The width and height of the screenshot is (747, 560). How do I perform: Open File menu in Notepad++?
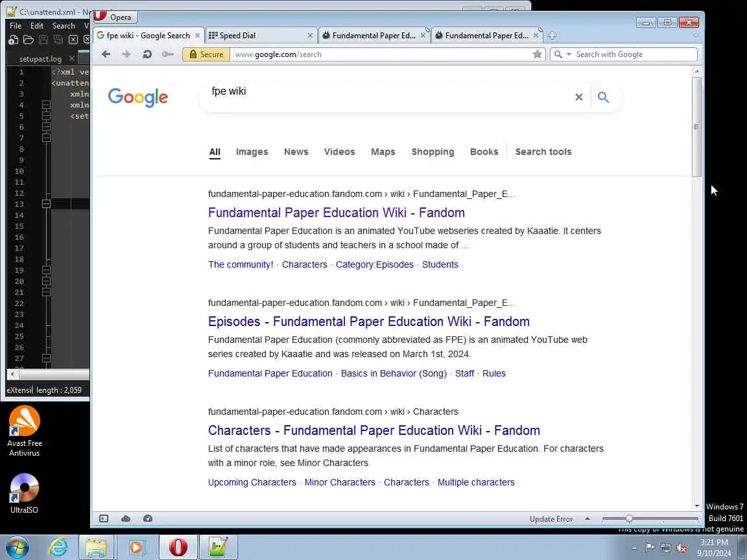click(x=16, y=26)
